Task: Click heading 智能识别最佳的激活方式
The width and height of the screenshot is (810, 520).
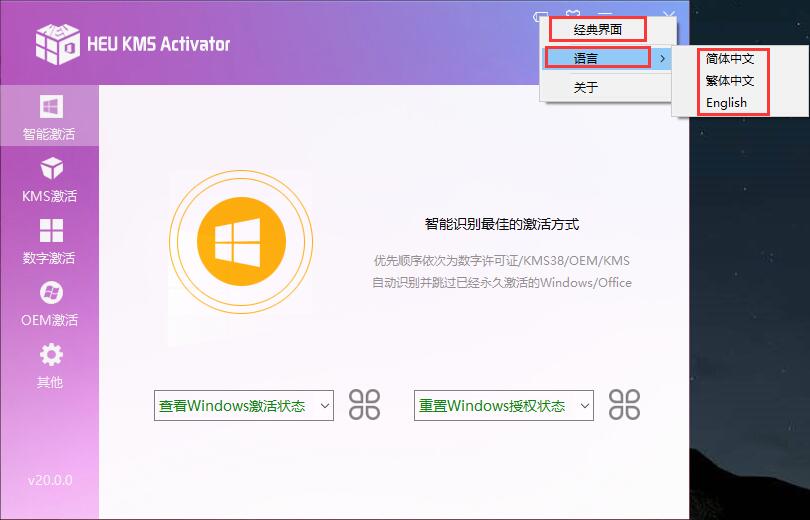Action: point(502,224)
